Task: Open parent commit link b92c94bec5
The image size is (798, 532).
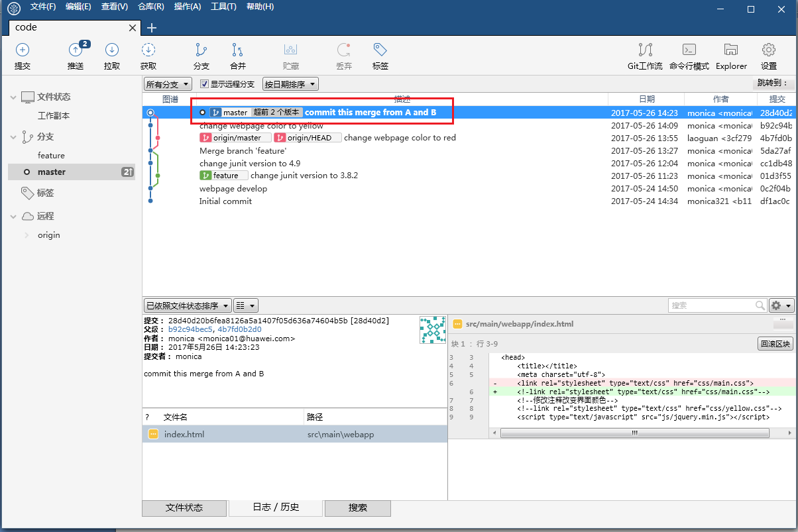Action: [190, 329]
